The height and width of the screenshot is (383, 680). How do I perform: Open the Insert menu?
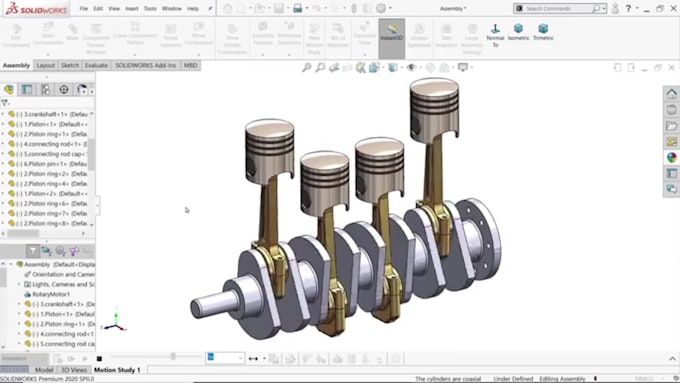coord(132,8)
